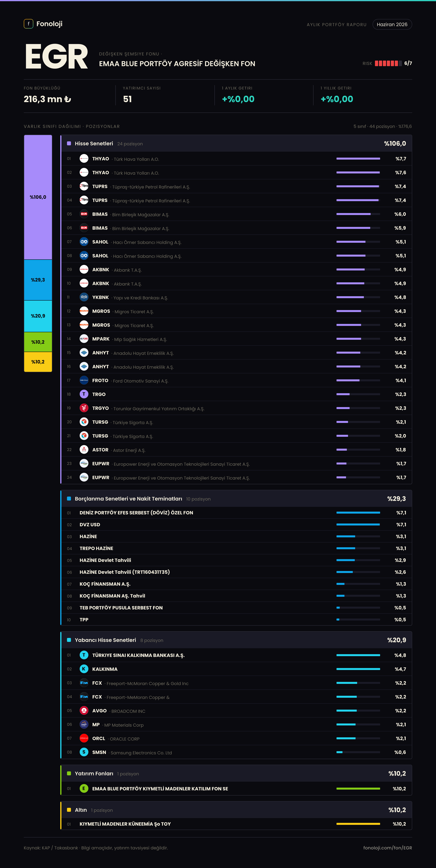Select the Haziran 2026 period pill
Screen dimensions: 436x868
[392, 24]
